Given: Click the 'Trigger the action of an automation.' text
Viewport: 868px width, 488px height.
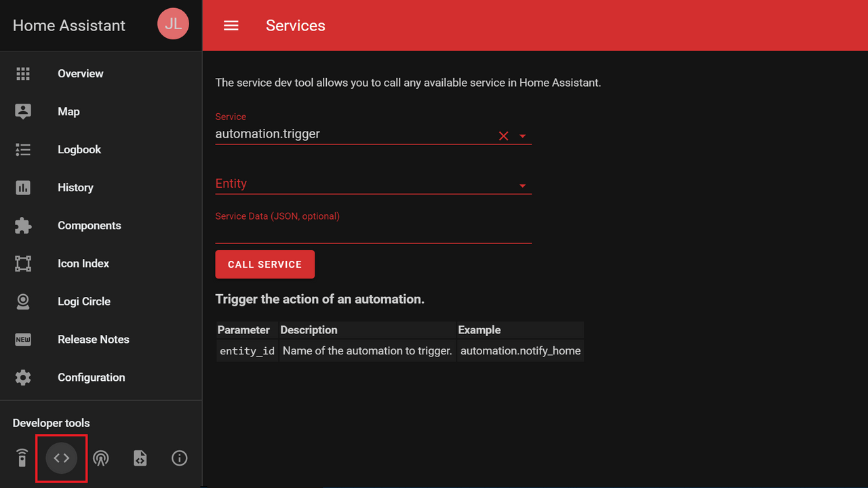Looking at the screenshot, I should click(320, 299).
